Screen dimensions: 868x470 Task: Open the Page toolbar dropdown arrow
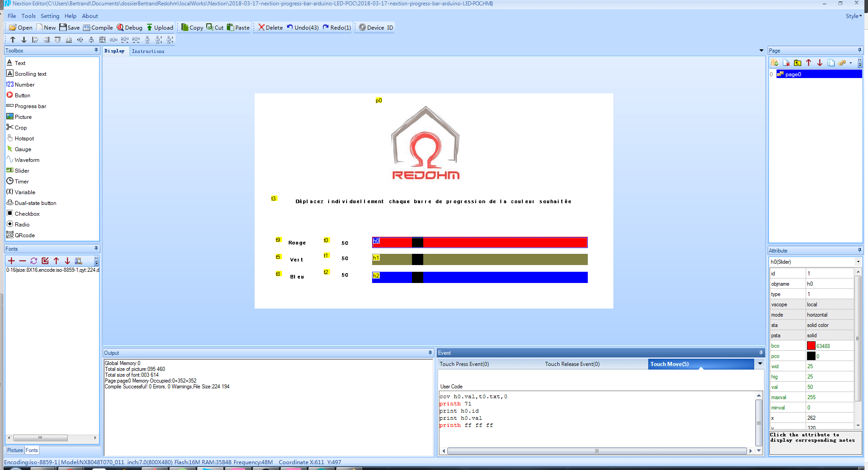point(851,63)
